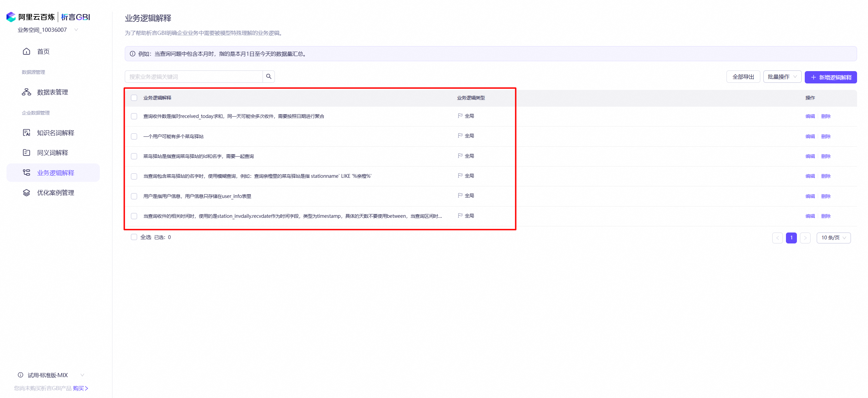Click the 数据表管理 sidebar icon
This screenshot has width=868, height=398.
tap(26, 92)
